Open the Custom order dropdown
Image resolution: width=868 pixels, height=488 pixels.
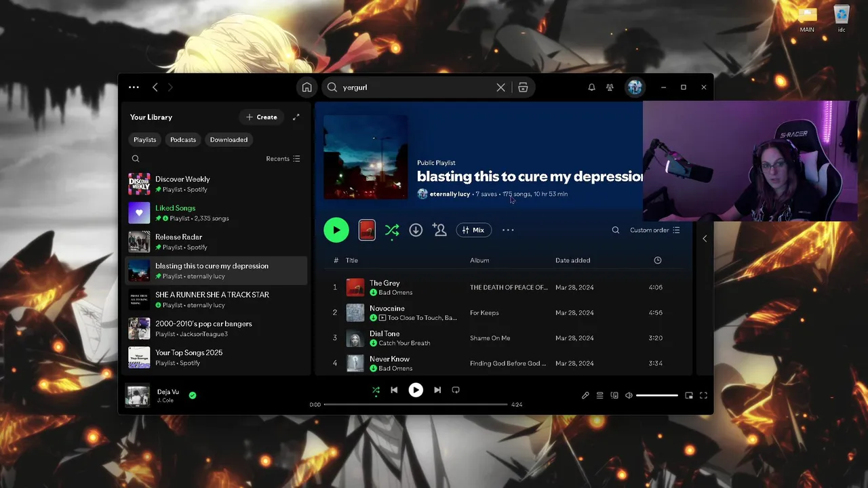(x=655, y=230)
